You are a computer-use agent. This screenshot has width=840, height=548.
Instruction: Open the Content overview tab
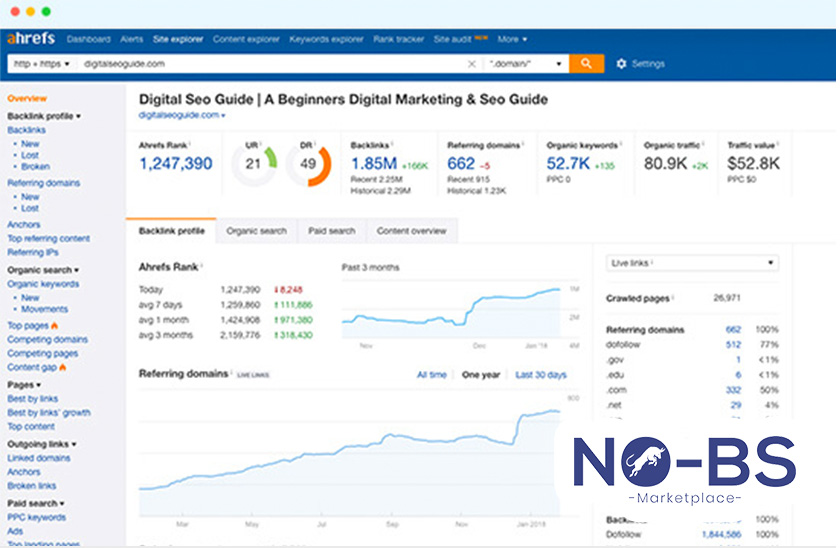(x=410, y=231)
